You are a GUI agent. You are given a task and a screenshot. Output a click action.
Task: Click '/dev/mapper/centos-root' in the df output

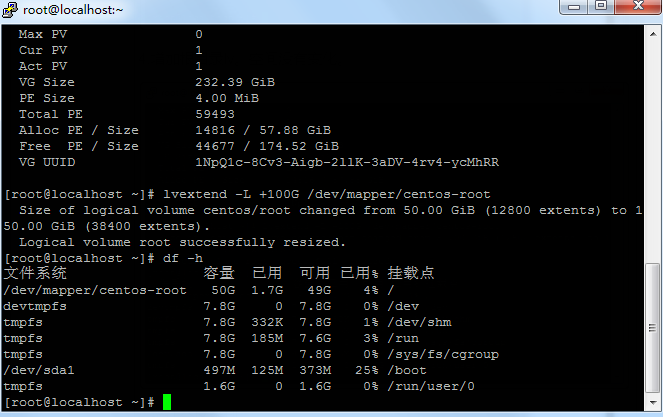pos(95,291)
